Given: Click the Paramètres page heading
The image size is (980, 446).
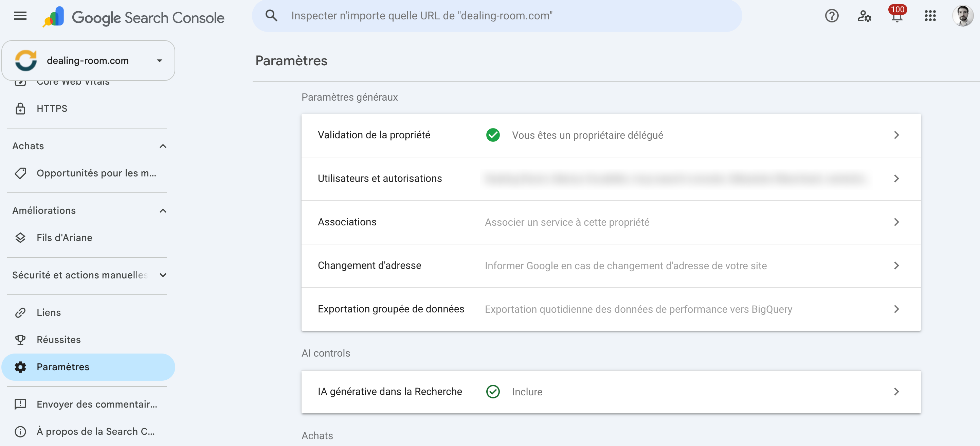Looking at the screenshot, I should coord(291,61).
